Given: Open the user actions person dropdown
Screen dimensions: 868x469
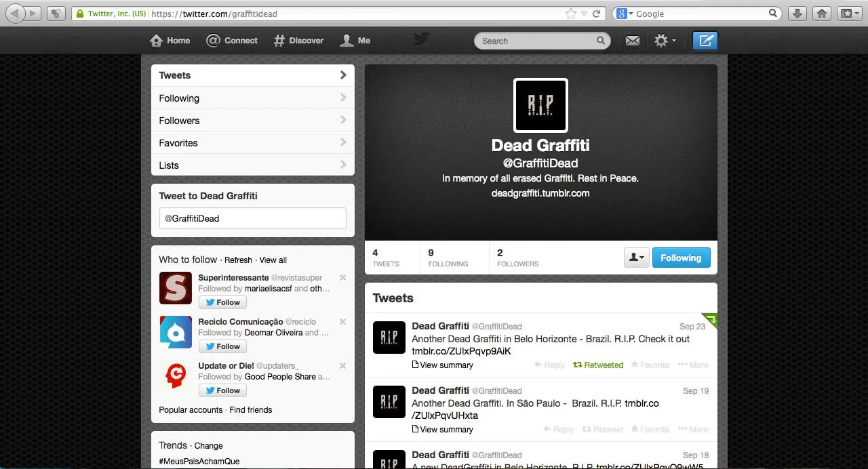Looking at the screenshot, I should coord(637,258).
